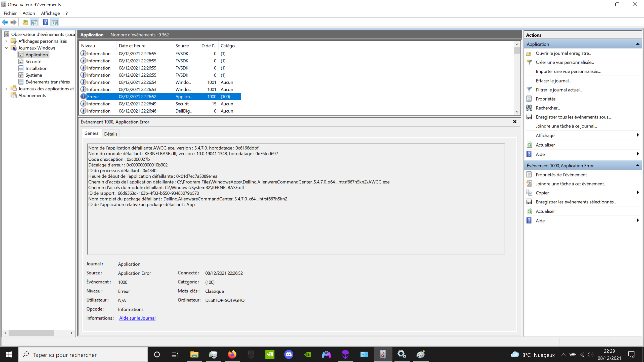This screenshot has height=362, width=644.
Task: Collapse the Application actions group
Action: (x=638, y=44)
